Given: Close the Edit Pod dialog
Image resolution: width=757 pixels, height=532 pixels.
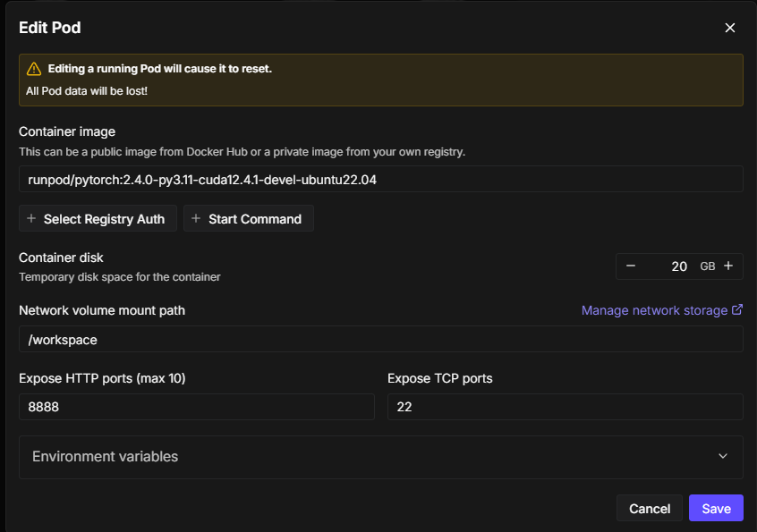Looking at the screenshot, I should tap(729, 28).
